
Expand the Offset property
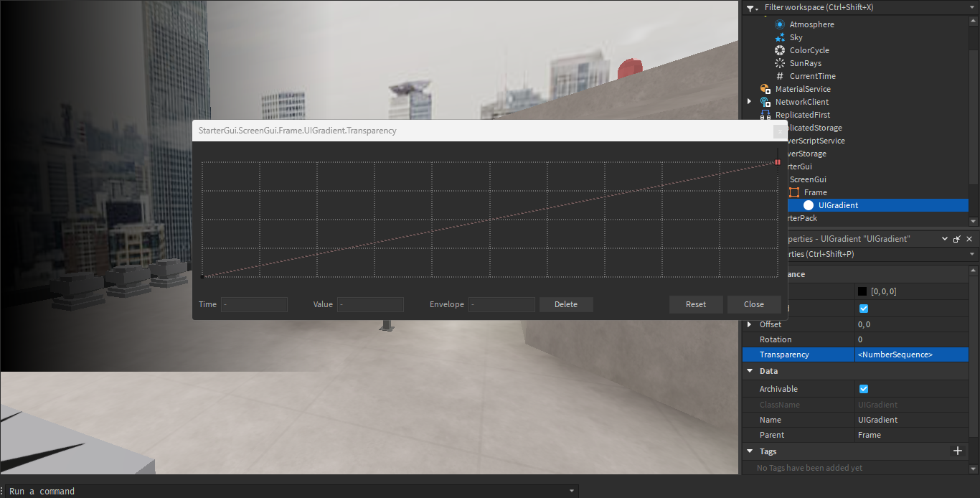pos(750,324)
